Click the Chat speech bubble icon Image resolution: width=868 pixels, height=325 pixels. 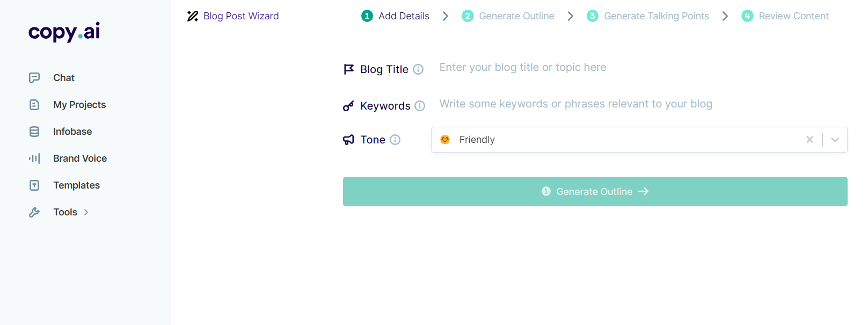point(34,78)
